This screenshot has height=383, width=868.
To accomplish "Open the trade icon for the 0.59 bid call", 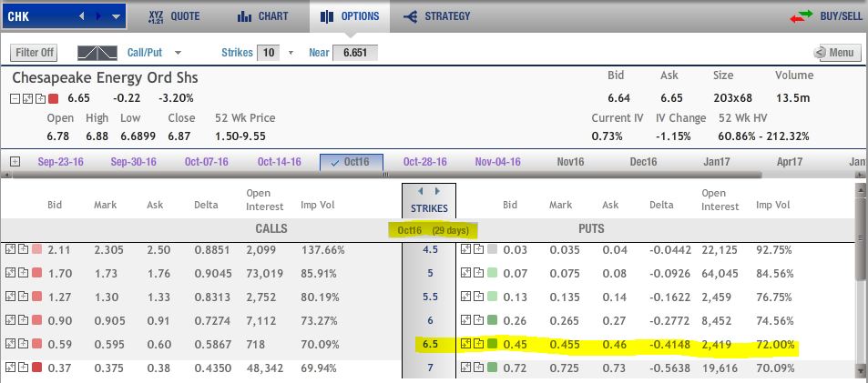I will click(x=10, y=344).
